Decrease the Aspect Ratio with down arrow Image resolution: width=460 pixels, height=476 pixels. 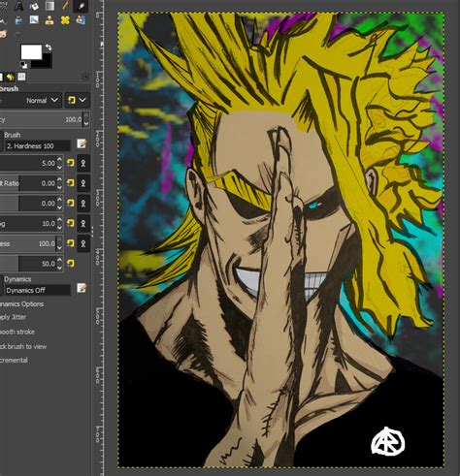pos(59,187)
